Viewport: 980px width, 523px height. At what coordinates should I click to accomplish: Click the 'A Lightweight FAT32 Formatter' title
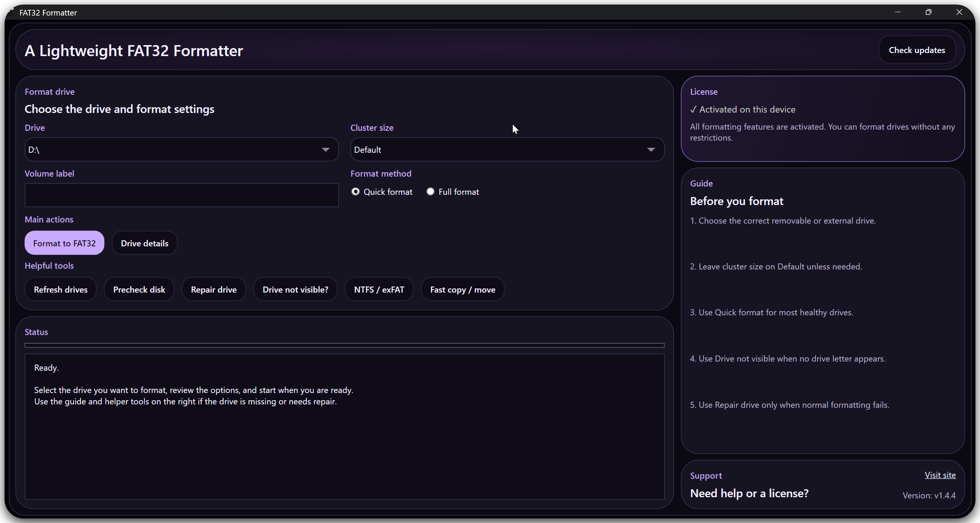133,50
